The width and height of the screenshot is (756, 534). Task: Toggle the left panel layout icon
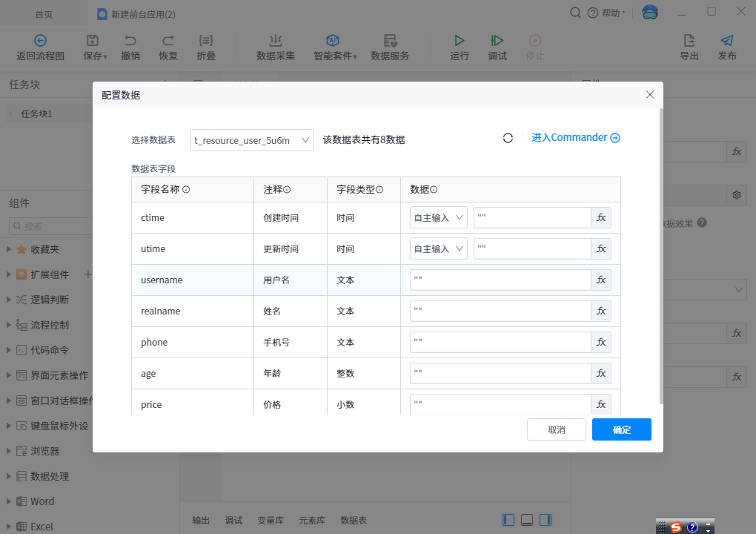click(508, 520)
